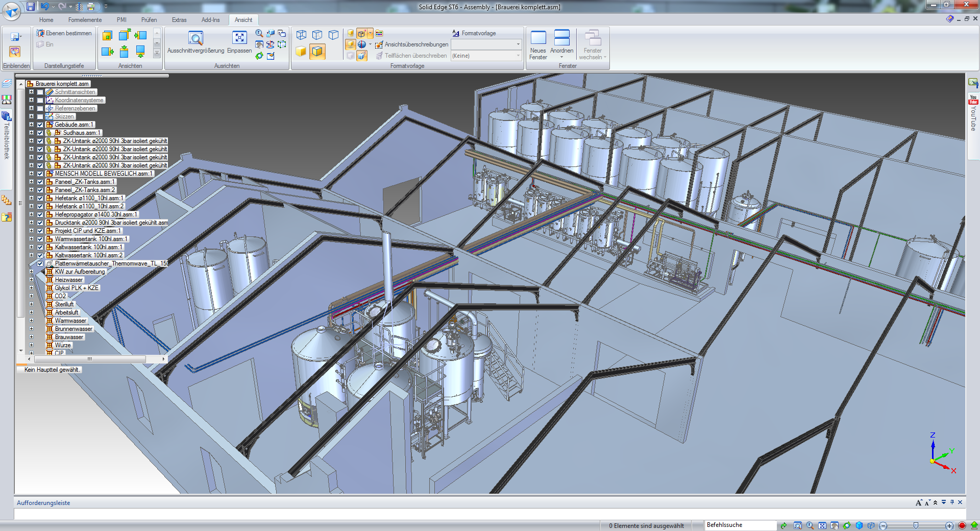The width and height of the screenshot is (980, 531).
Task: Click the zoom-out minus at slider start
Action: pos(884,525)
